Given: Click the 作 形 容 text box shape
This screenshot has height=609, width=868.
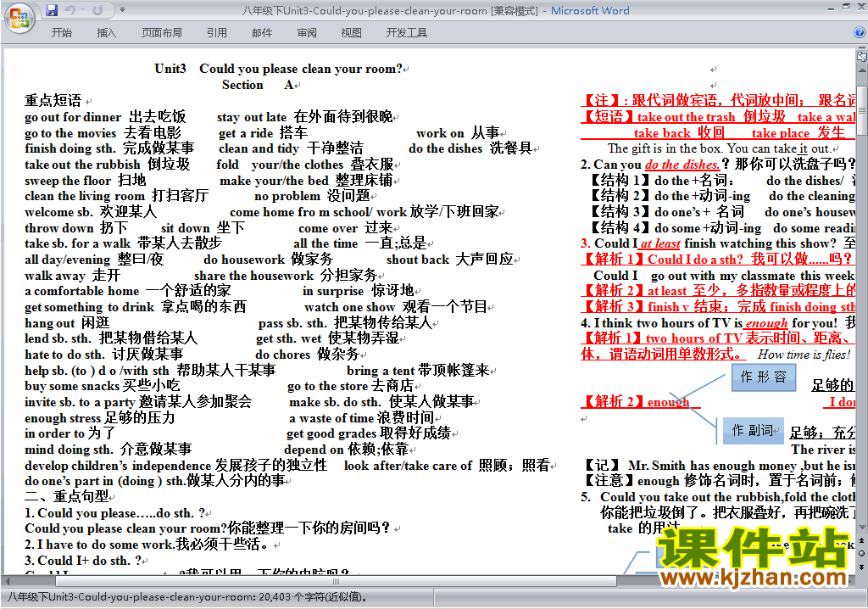Looking at the screenshot, I should [x=764, y=377].
